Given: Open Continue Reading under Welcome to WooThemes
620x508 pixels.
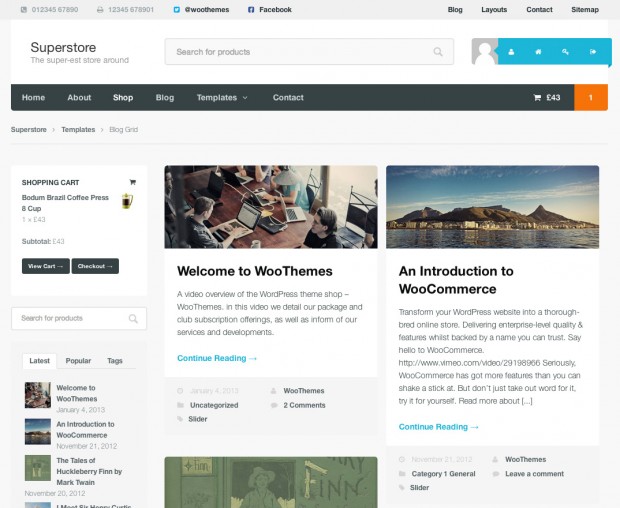Looking at the screenshot, I should point(217,358).
